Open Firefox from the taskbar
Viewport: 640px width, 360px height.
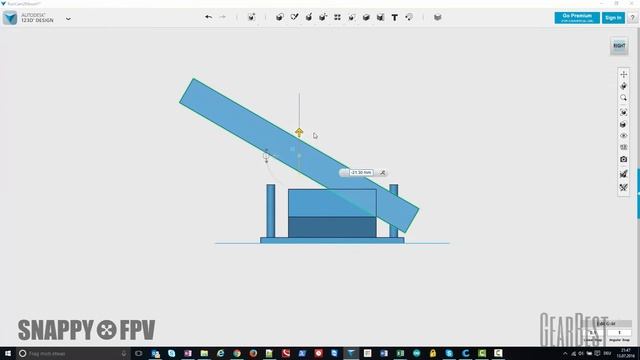coord(253,353)
